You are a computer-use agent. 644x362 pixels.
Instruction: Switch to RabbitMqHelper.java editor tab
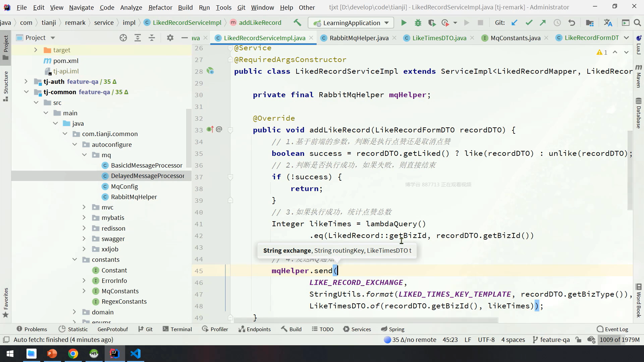pyautogui.click(x=359, y=38)
